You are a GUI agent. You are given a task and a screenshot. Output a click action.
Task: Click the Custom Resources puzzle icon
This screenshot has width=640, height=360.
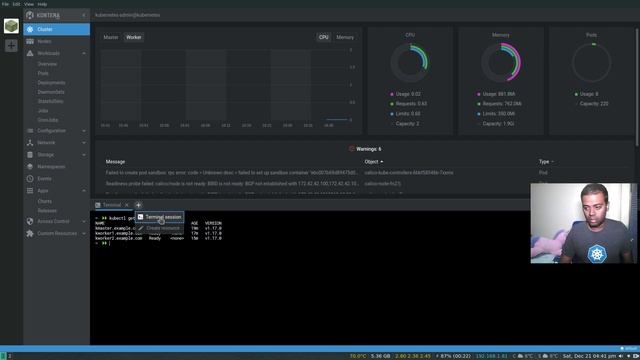click(30, 233)
